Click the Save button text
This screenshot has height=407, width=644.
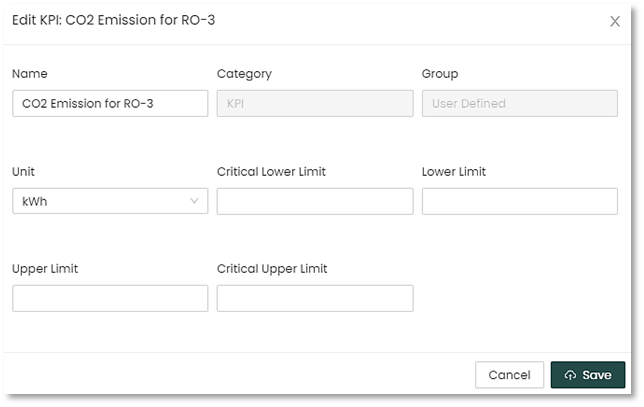pos(597,375)
